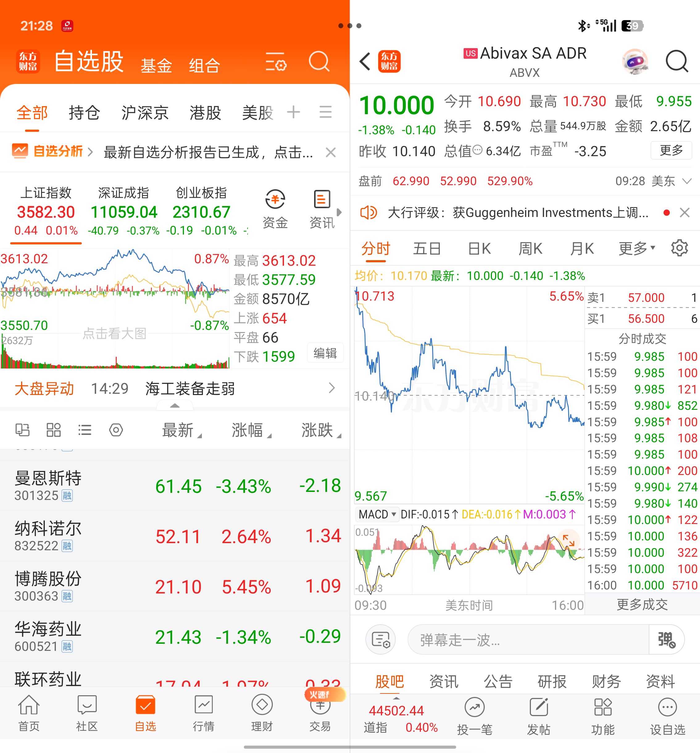Screen dimensions: 700x753
Task: Open group manager hamburger icon beside 美股
Action: tap(325, 112)
